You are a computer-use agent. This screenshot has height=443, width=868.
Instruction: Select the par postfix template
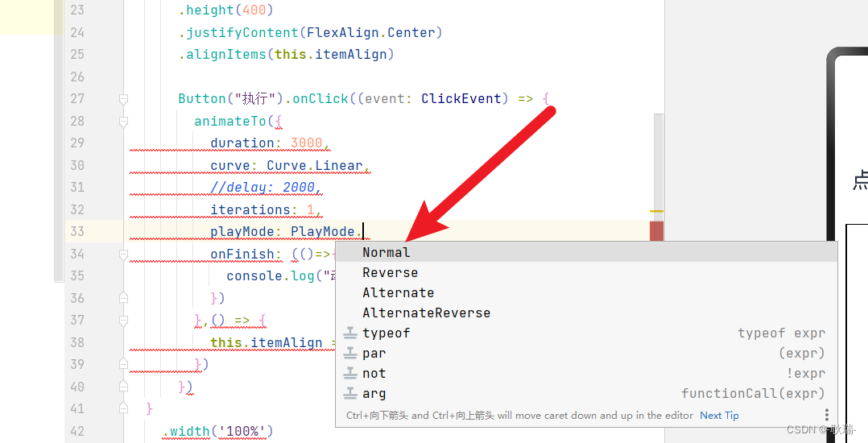coord(587,354)
